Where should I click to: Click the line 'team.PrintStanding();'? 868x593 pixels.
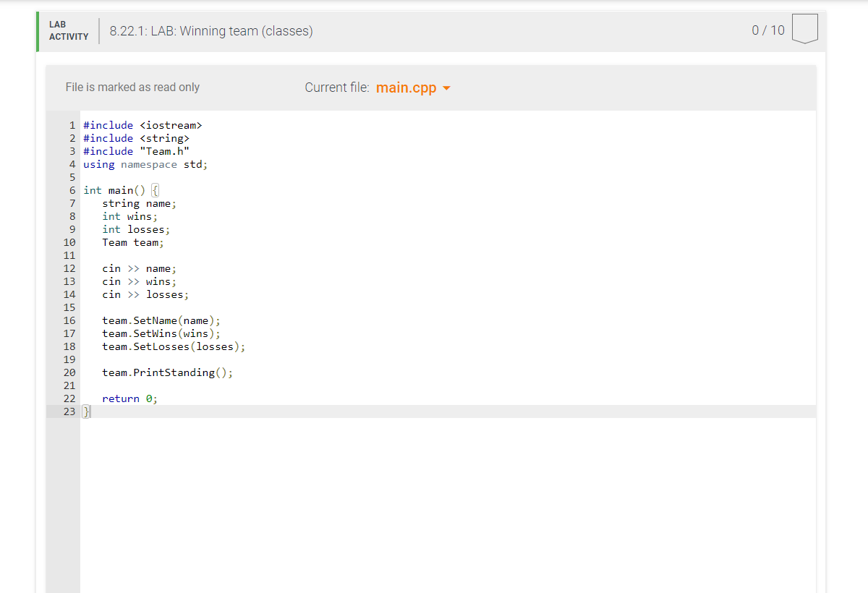[168, 372]
